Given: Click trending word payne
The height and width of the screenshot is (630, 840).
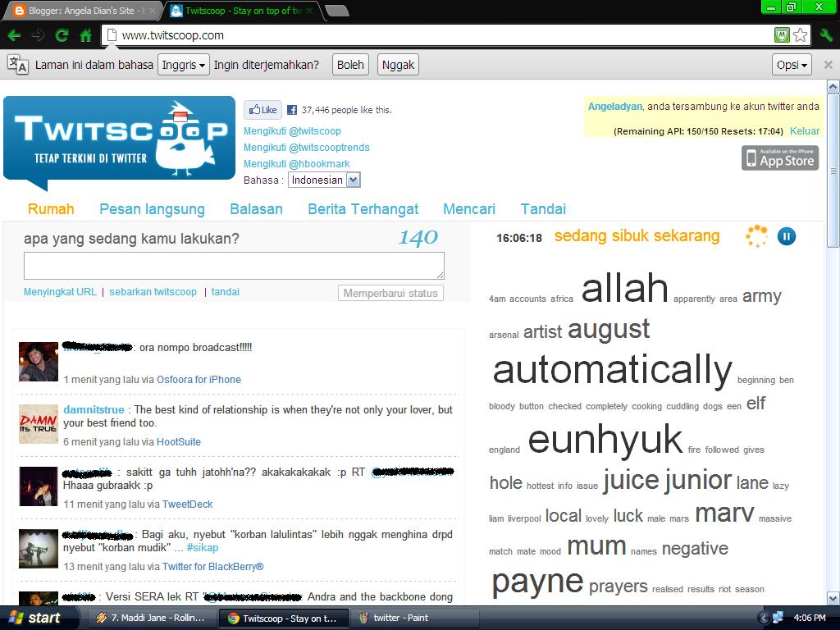Looking at the screenshot, I should point(537,582).
